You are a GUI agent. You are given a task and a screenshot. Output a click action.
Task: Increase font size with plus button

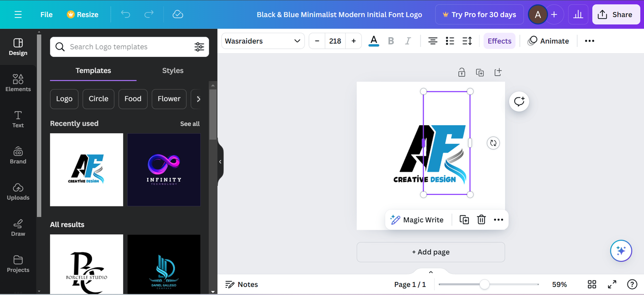click(354, 41)
